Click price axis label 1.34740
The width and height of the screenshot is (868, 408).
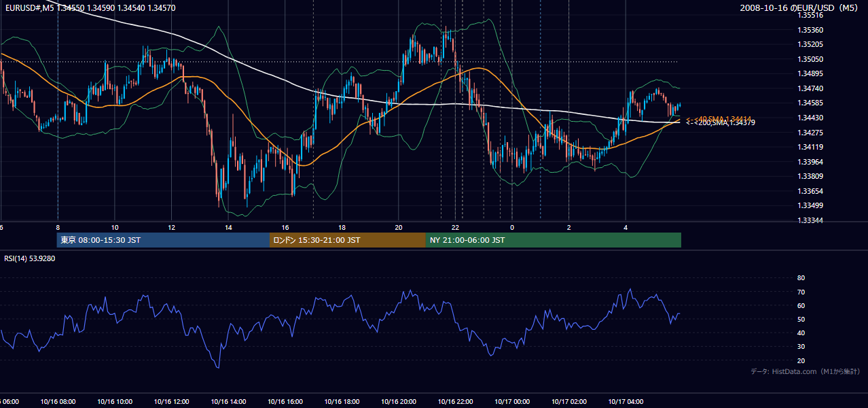tap(810, 88)
